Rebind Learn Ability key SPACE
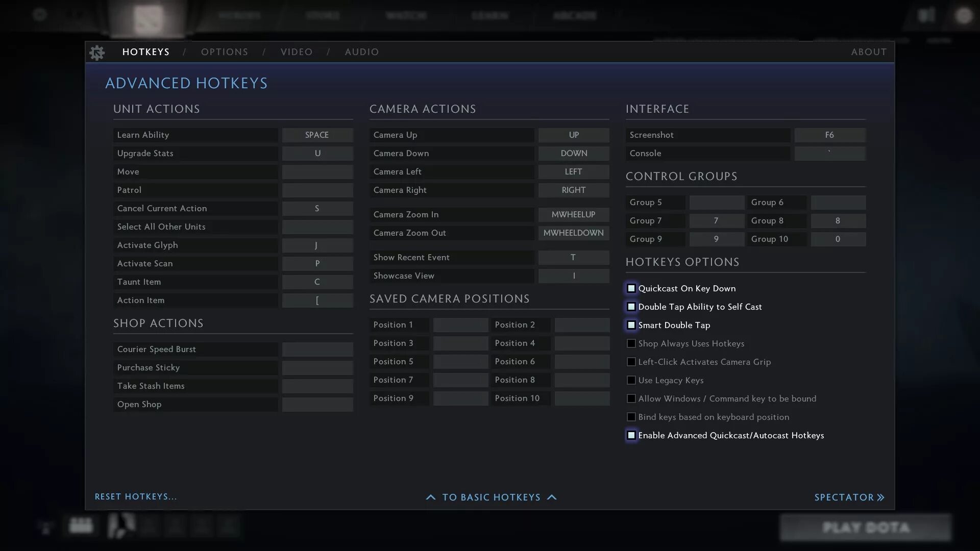Screen dimensions: 980x551 tap(317, 135)
